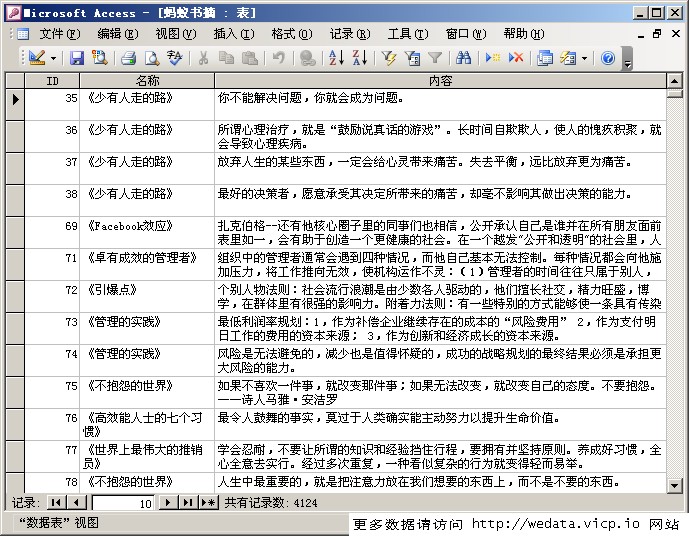Open the 工具(T) menu
The image size is (689, 536).
pos(408,34)
